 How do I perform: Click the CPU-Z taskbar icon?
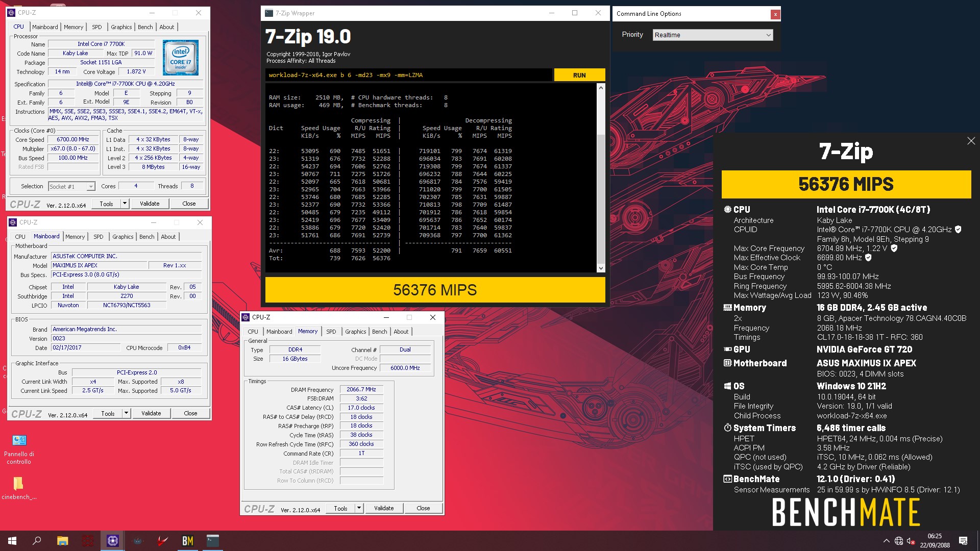click(x=113, y=541)
